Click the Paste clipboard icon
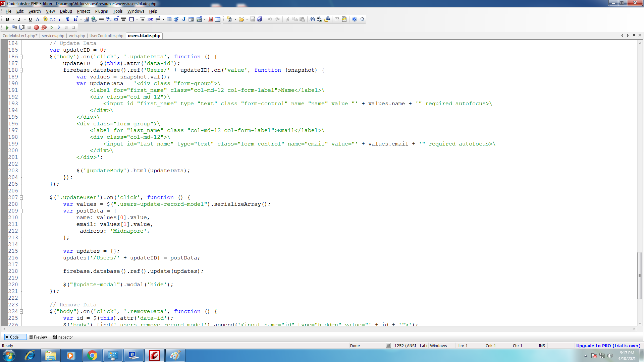This screenshot has width=644, height=362. click(x=302, y=19)
